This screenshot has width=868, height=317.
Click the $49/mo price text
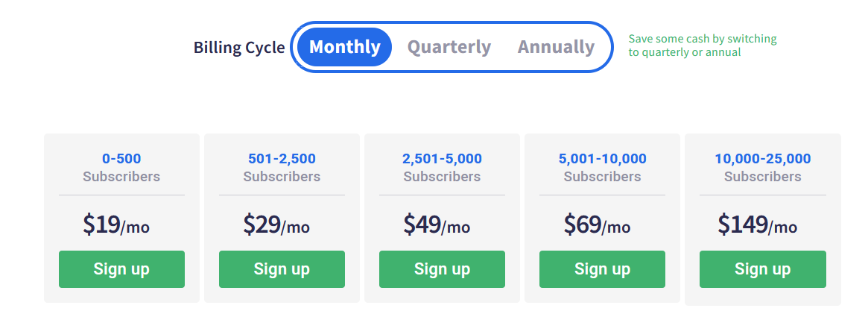436,225
